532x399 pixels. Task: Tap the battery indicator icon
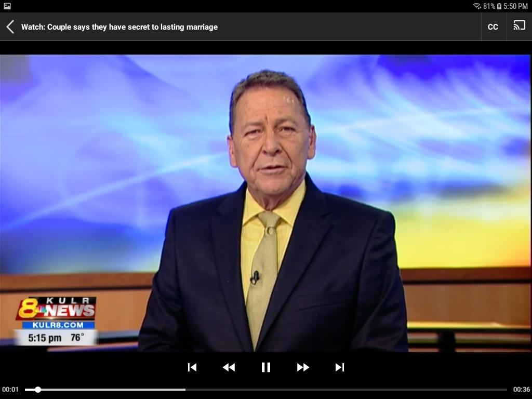[499, 6]
